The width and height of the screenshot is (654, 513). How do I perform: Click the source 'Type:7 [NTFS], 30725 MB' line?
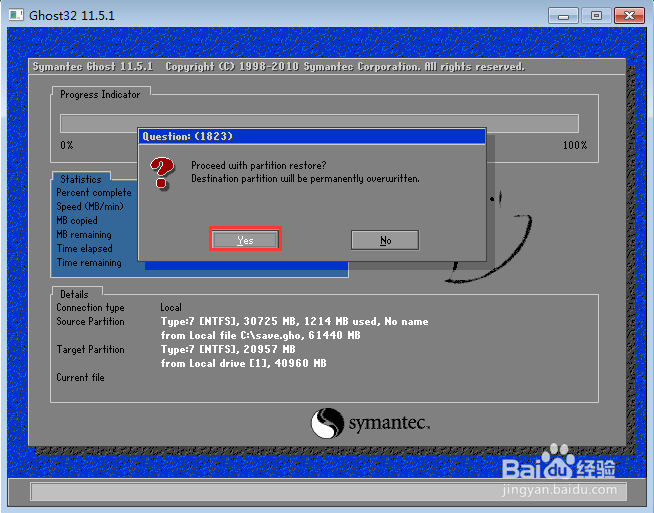(294, 322)
